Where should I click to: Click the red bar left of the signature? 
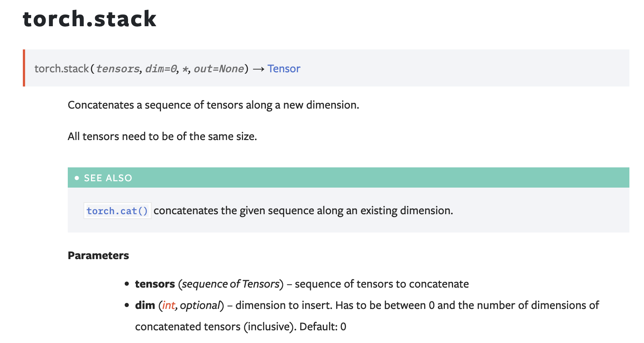click(24, 68)
